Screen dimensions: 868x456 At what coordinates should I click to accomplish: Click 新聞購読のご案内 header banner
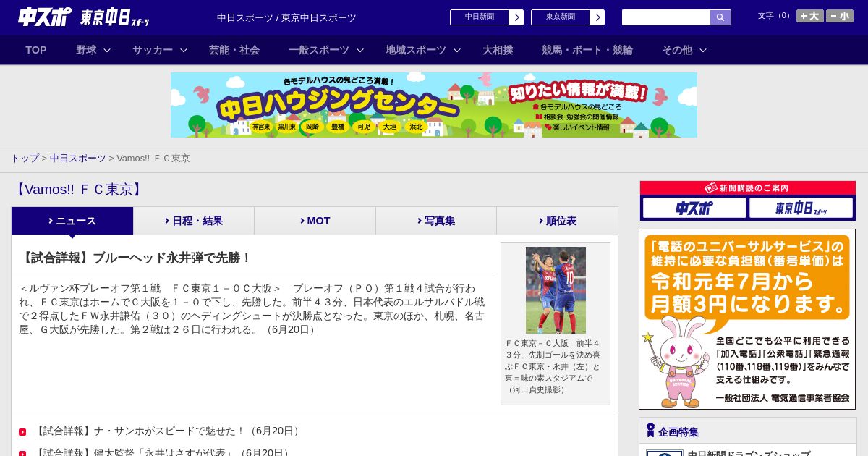(x=747, y=187)
